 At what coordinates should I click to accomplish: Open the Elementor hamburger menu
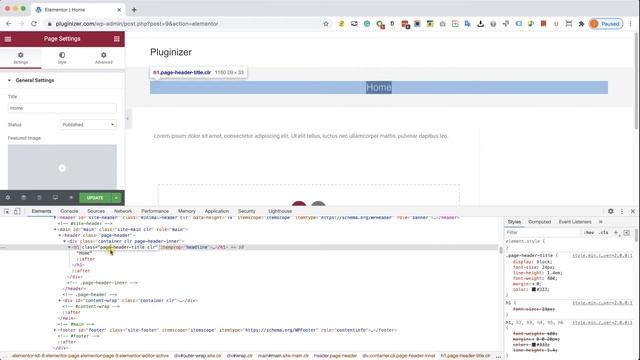(x=8, y=39)
